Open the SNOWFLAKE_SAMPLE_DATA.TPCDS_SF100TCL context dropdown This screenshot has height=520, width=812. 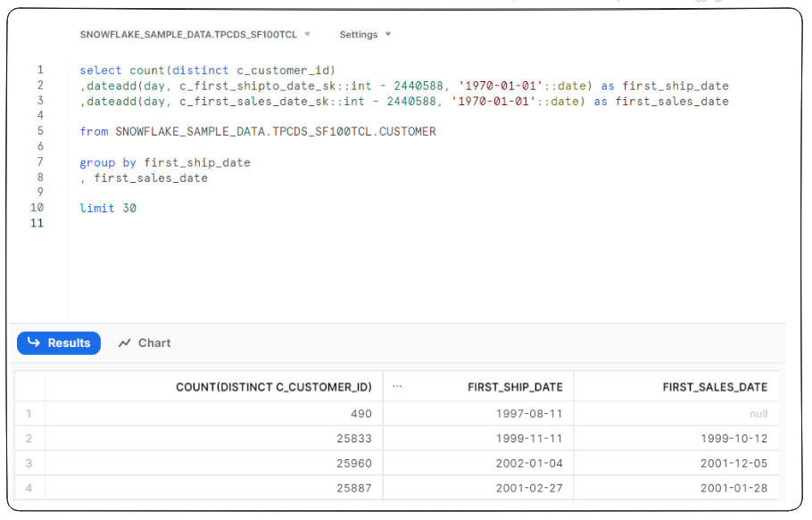[x=195, y=35]
